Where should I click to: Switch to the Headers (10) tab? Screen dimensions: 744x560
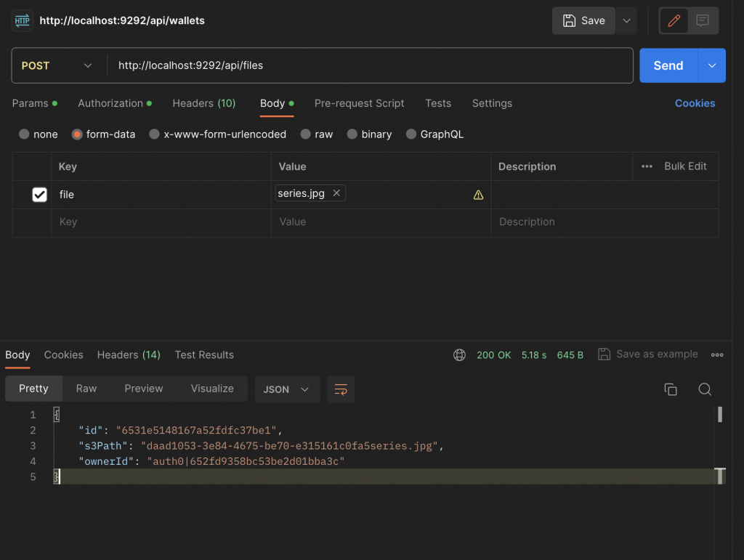(x=204, y=103)
